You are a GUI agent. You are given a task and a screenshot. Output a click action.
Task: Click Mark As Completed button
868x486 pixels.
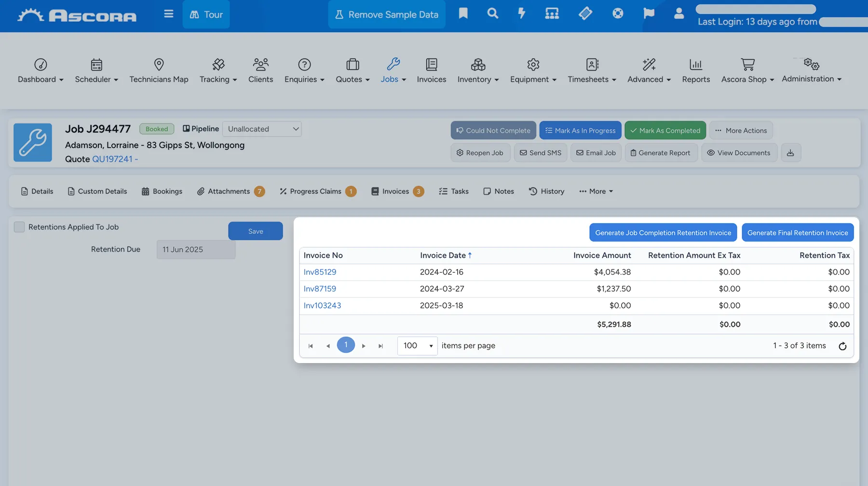coord(665,131)
